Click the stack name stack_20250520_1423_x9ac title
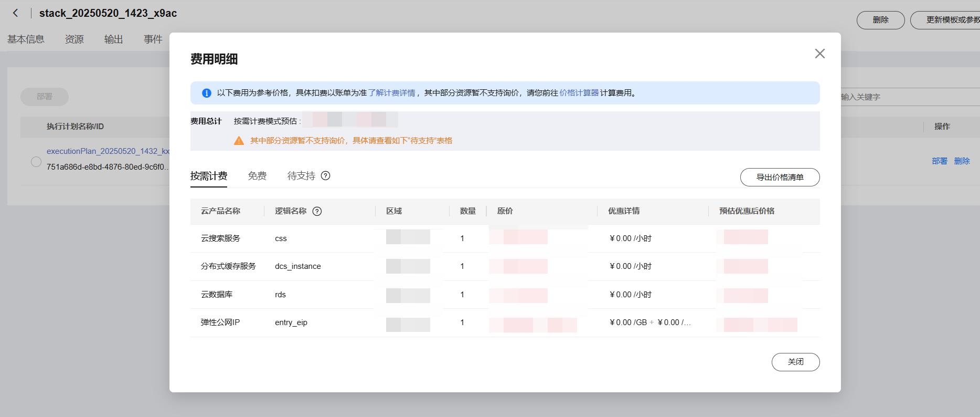The width and height of the screenshot is (980, 417). (108, 13)
